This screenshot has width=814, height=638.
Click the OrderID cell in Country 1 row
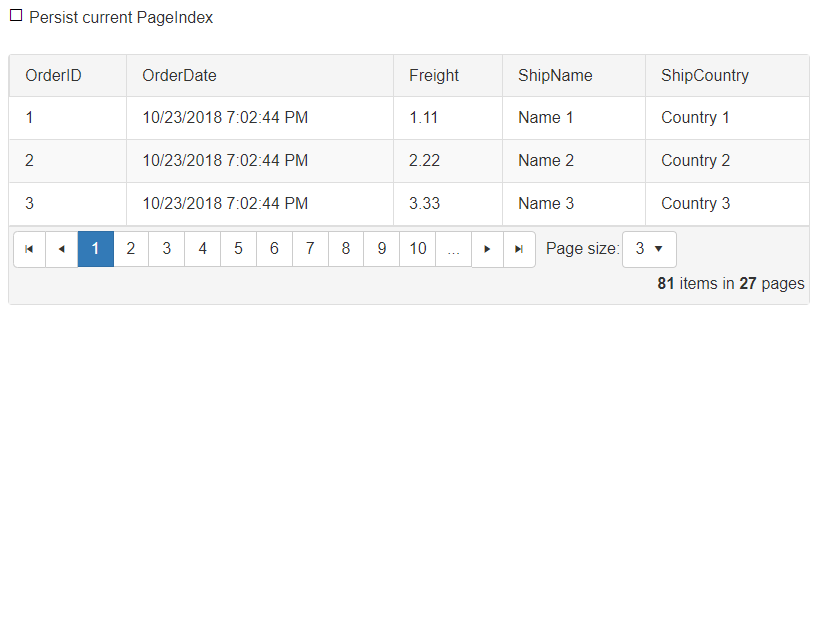click(67, 118)
